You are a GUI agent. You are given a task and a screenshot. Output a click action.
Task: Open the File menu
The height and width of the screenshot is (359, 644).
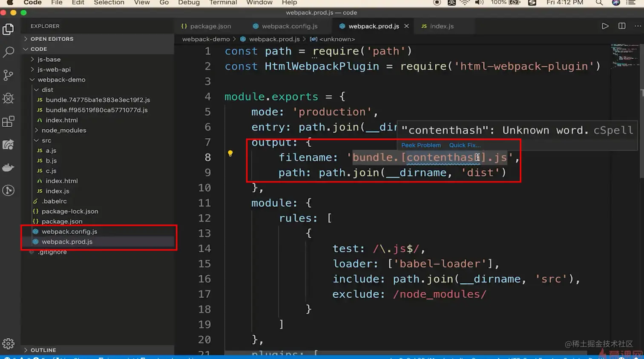tap(57, 3)
